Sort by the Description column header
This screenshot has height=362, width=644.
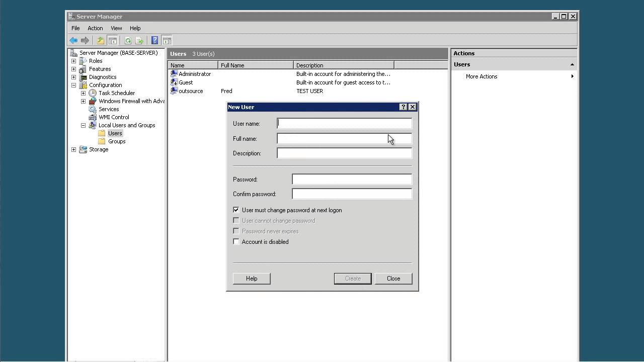344,65
